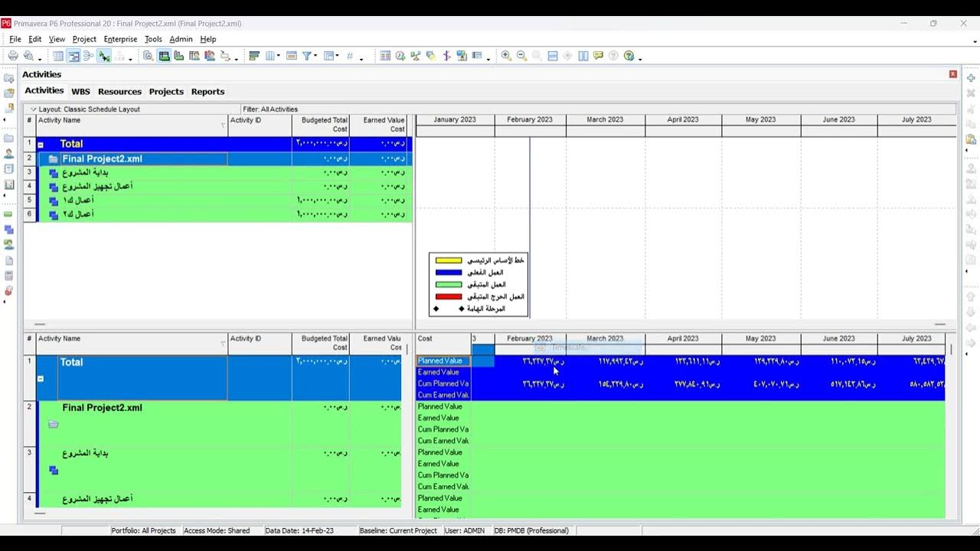Click yellow baseline swatch in legend
The image size is (980, 551).
pyautogui.click(x=449, y=260)
